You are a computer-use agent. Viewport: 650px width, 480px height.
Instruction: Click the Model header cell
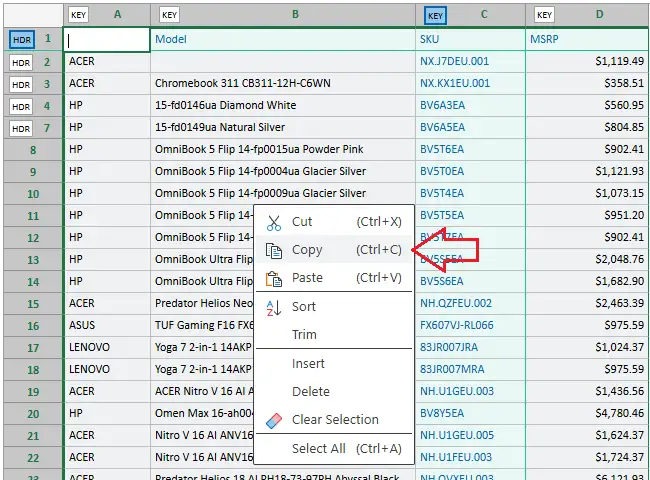point(283,40)
